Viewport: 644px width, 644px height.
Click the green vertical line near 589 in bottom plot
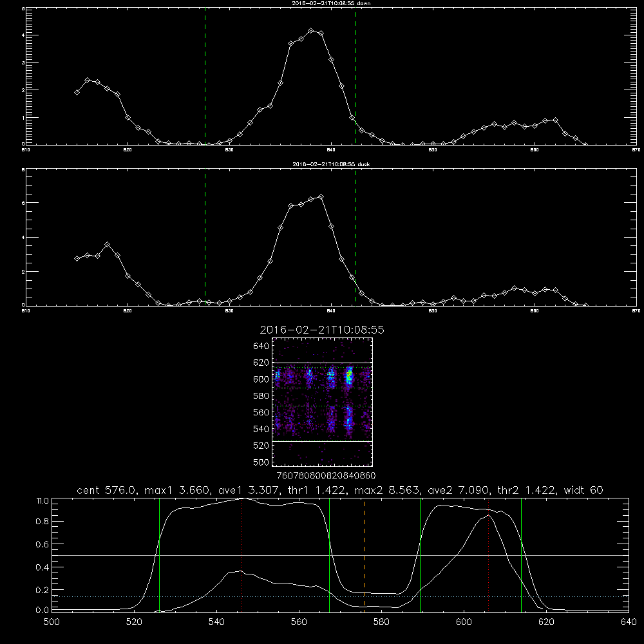point(420,554)
